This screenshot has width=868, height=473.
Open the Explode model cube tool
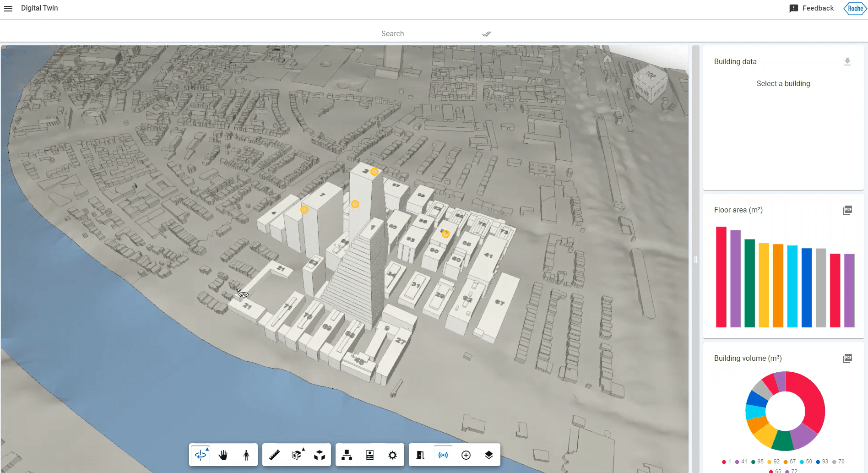click(x=320, y=455)
